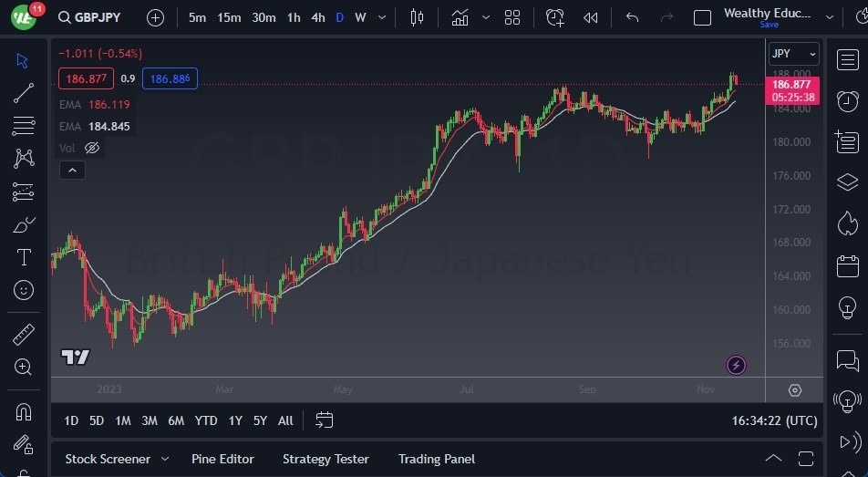Set chart range to YTD
This screenshot has height=477, width=868.
206,420
